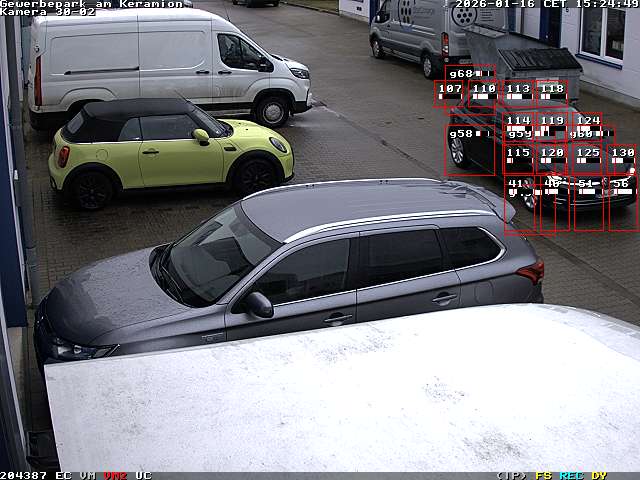Click the g58 group detection box
640x480 pixels.
pyautogui.click(x=470, y=150)
